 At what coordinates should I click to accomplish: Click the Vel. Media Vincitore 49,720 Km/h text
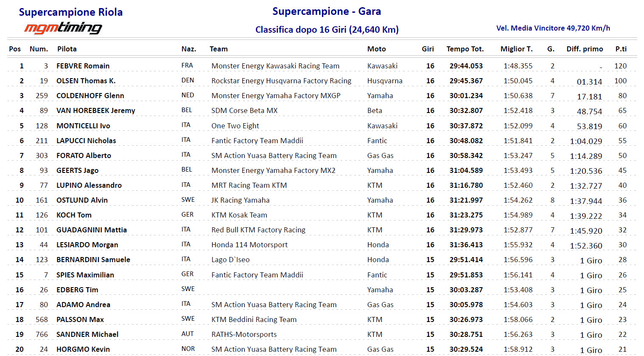pyautogui.click(x=553, y=28)
